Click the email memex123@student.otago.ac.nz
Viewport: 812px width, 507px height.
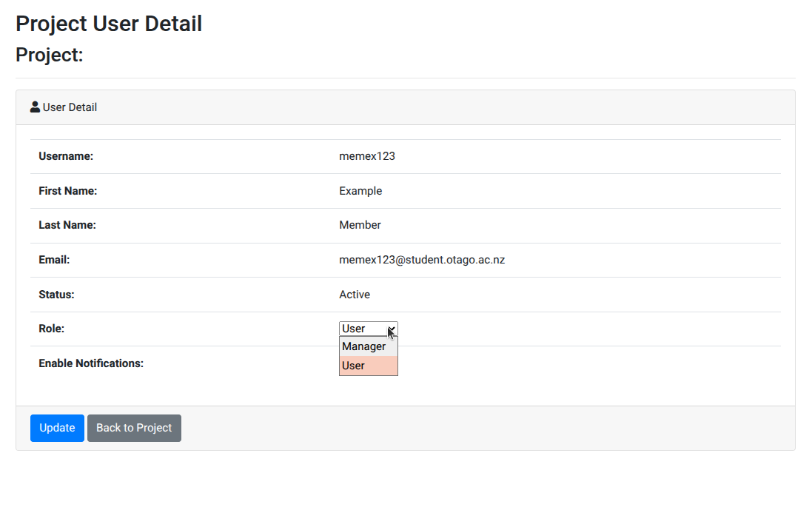point(422,260)
